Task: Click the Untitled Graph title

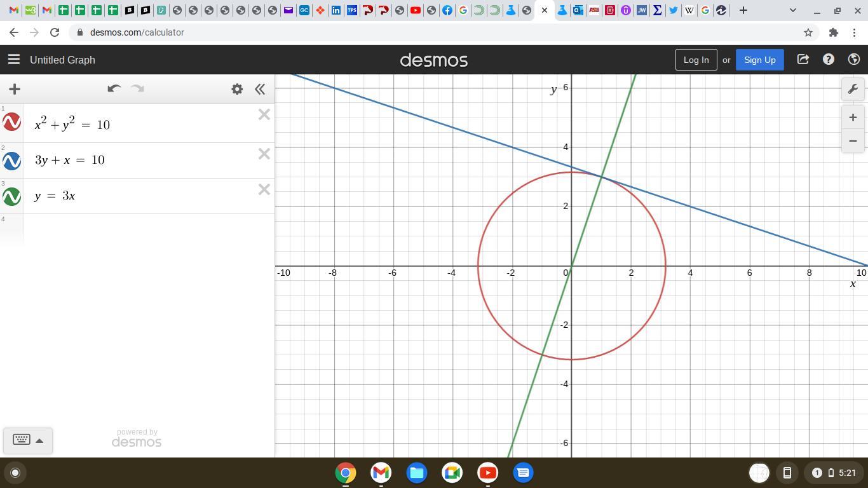Action: tap(62, 60)
